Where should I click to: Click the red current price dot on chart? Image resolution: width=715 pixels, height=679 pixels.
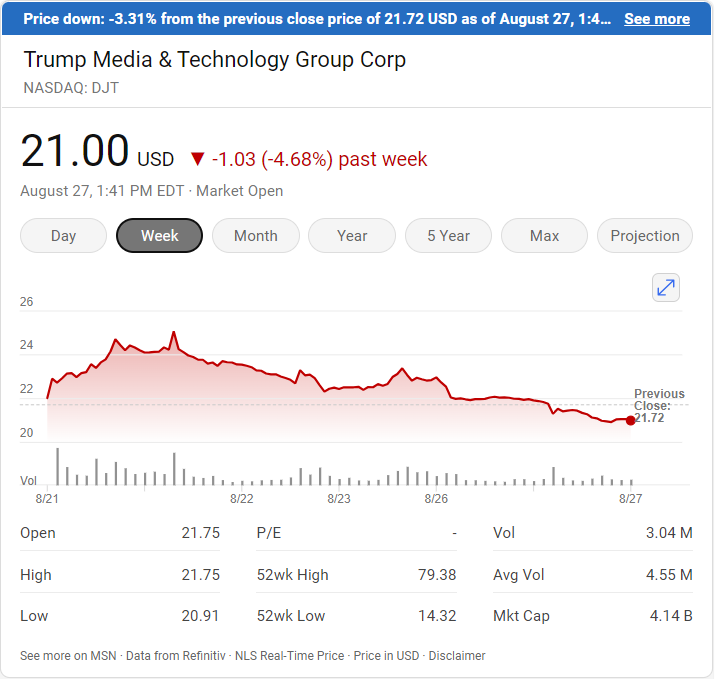point(630,420)
